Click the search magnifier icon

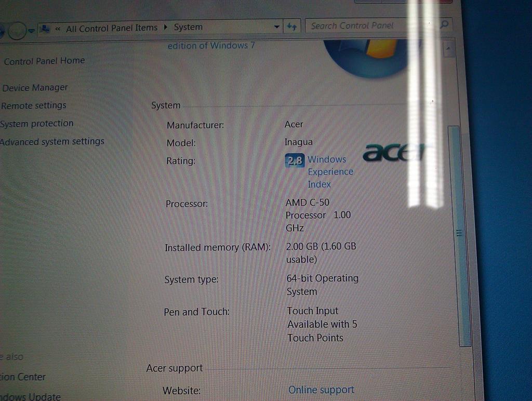(x=444, y=24)
